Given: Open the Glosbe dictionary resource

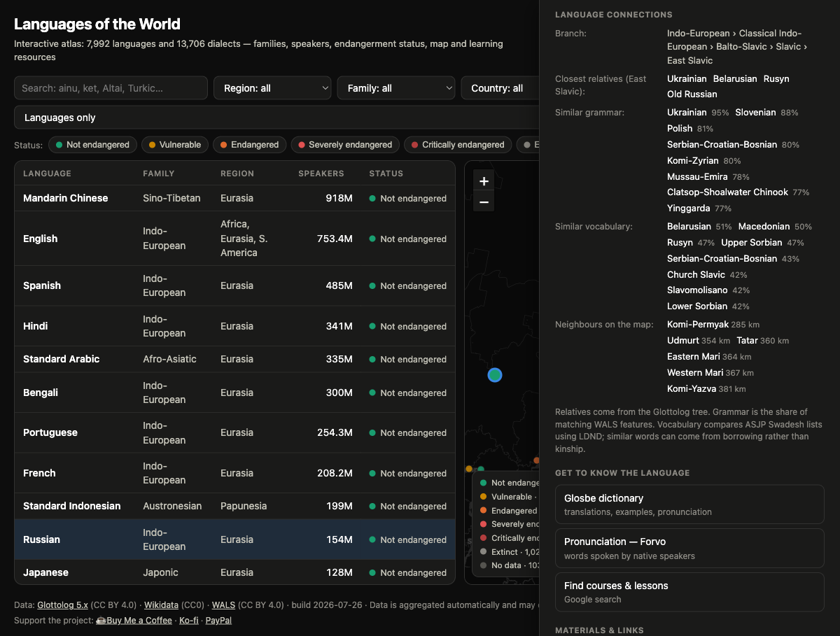Looking at the screenshot, I should coord(689,504).
